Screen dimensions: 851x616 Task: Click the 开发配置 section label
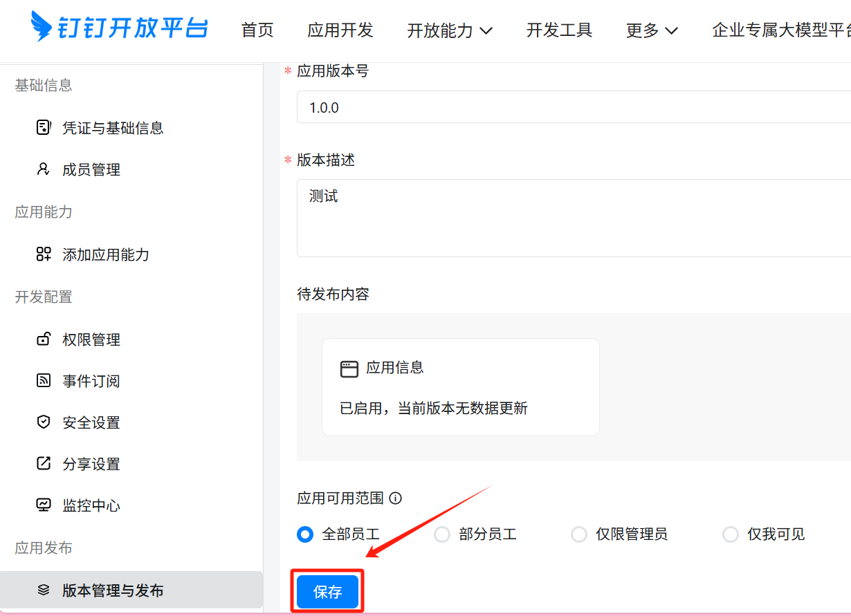coord(44,297)
